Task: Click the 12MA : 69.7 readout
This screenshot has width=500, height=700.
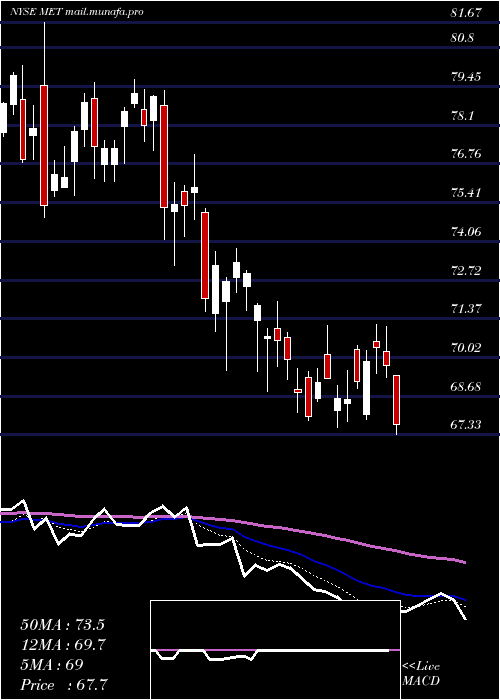Action: [62, 644]
